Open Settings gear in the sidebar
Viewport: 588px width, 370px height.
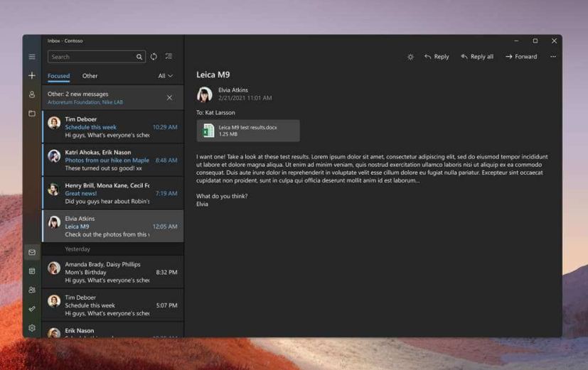(32, 328)
